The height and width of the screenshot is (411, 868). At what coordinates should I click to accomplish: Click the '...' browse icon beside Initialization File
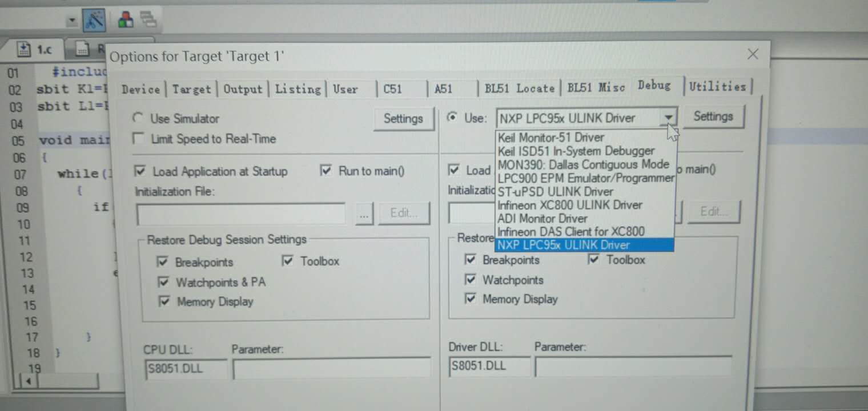364,213
